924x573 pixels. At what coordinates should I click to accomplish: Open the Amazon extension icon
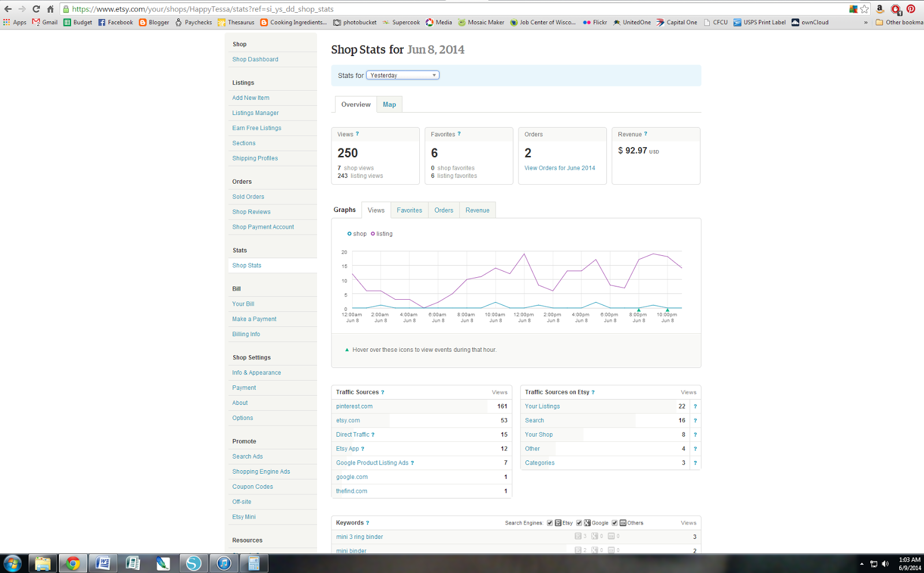[x=880, y=9]
